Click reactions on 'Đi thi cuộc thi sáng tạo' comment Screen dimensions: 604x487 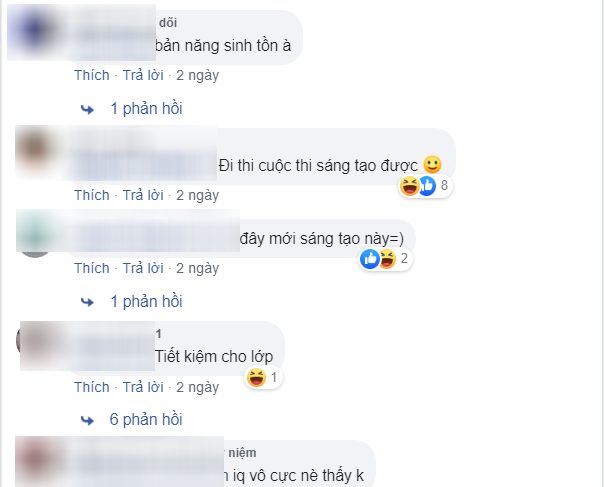click(427, 186)
